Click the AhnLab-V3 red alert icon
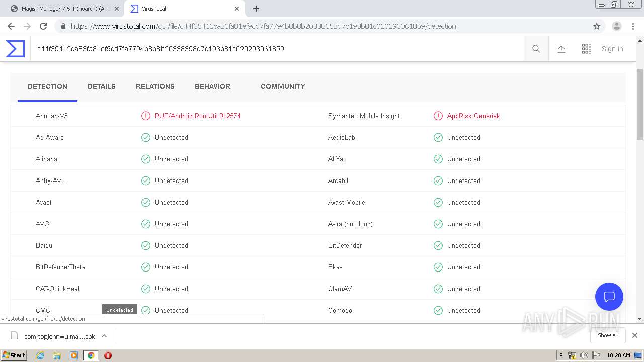 click(146, 116)
